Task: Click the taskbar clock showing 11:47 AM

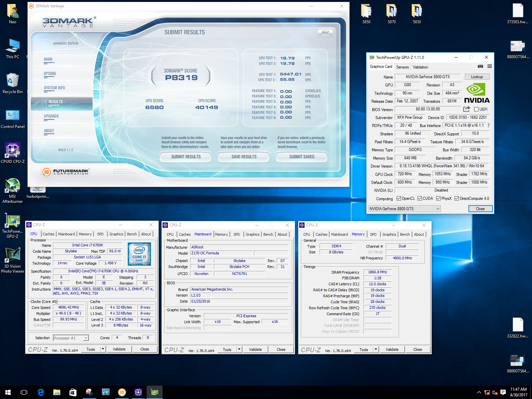Action: pos(519,392)
